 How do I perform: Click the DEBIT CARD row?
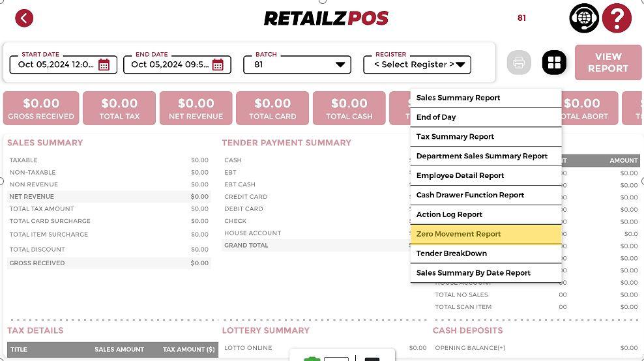coord(316,209)
